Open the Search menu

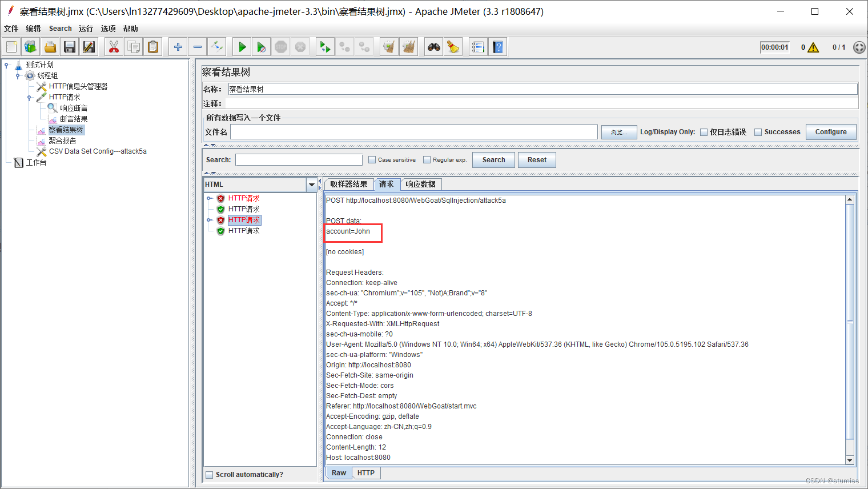tap(60, 29)
